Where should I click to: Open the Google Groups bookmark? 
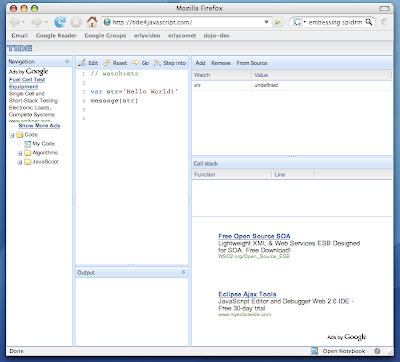point(105,35)
